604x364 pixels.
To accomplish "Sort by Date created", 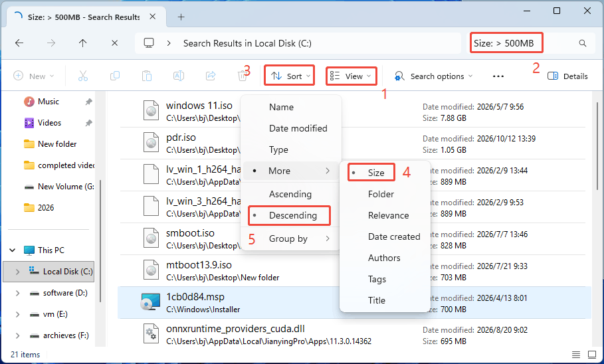I will point(385,236).
